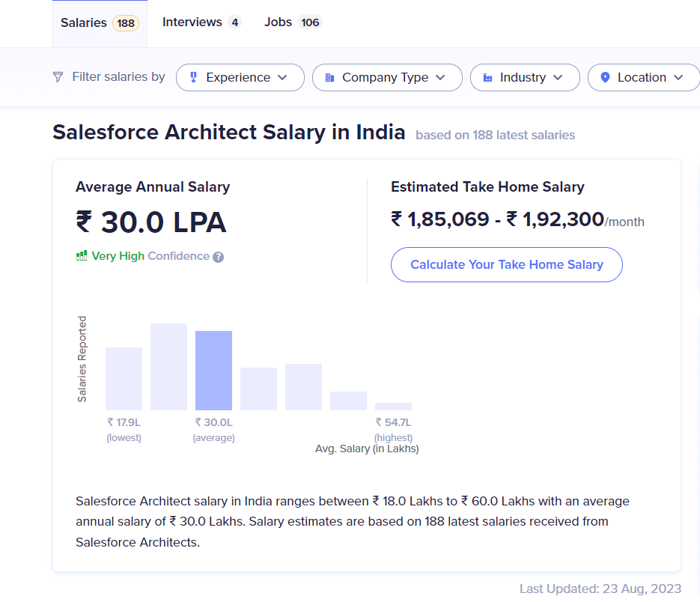Image resolution: width=700 pixels, height=602 pixels.
Task: Click the Location pin icon
Action: click(606, 76)
